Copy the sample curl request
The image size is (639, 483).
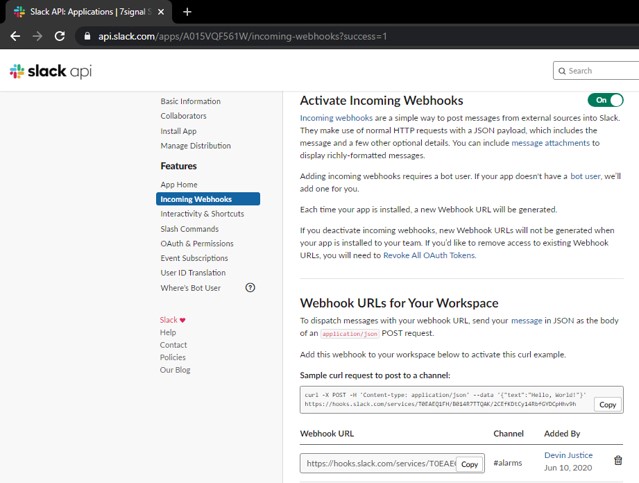click(x=606, y=405)
